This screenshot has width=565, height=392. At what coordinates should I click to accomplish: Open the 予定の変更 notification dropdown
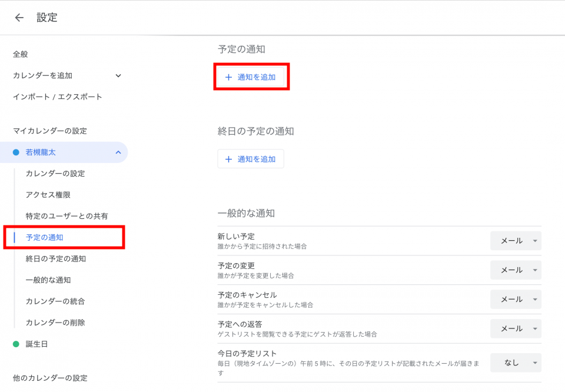click(516, 270)
